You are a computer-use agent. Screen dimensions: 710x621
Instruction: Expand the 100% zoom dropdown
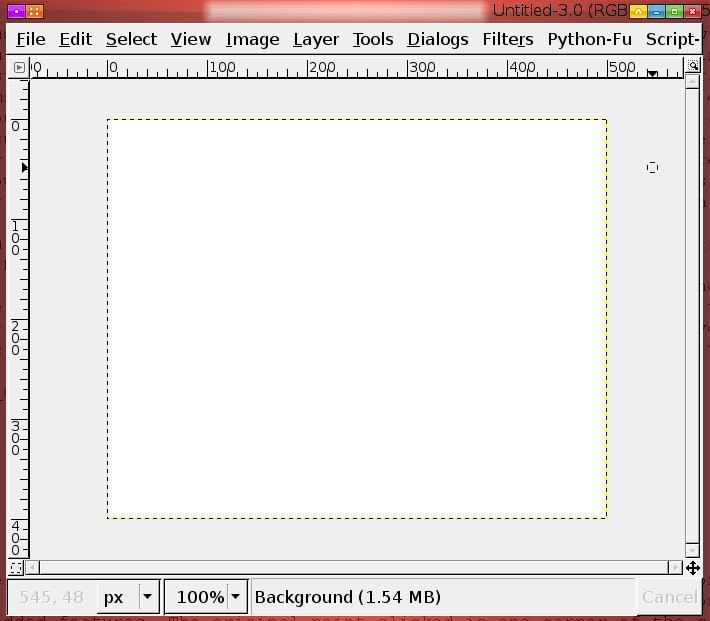click(235, 597)
